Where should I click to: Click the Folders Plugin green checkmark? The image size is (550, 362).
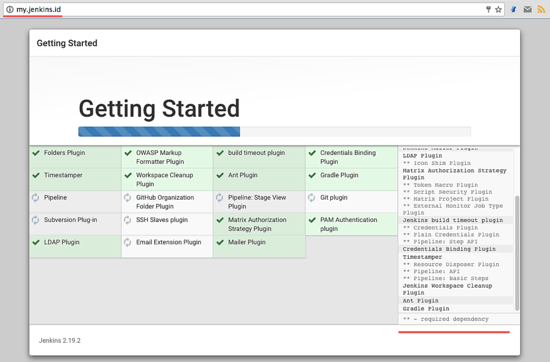point(36,153)
